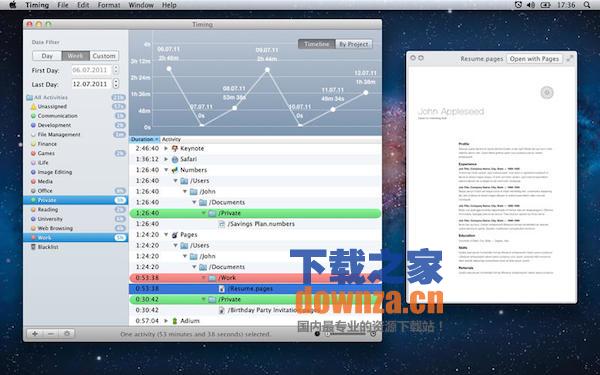This screenshot has width=600, height=375.
Task: Click the 06.07.11 data point on chart
Action: point(169,69)
